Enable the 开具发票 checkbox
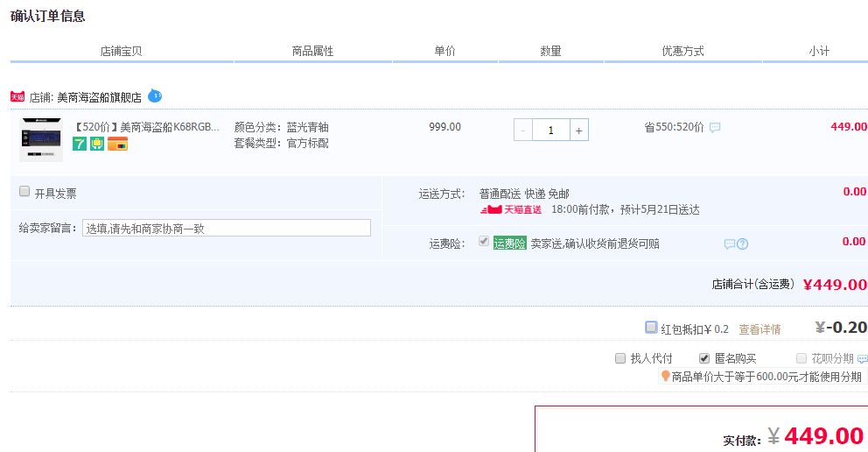 tap(24, 191)
